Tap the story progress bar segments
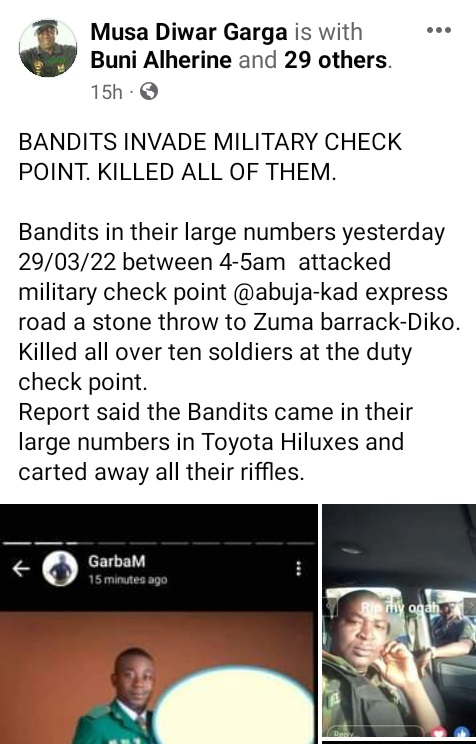 coord(159,543)
